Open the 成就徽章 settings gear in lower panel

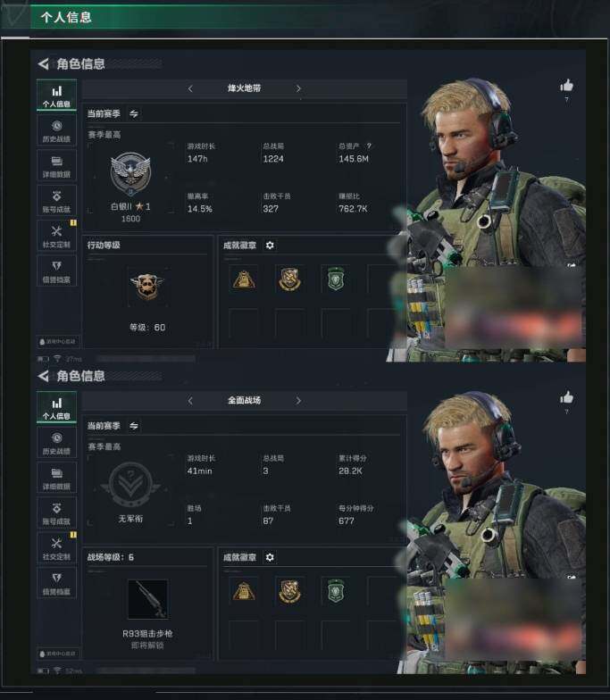point(270,557)
